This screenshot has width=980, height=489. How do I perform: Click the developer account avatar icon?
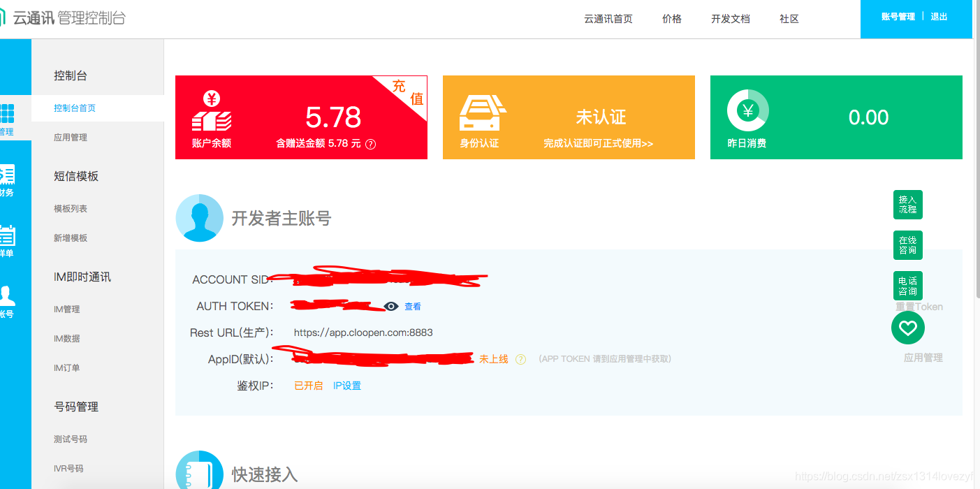click(200, 219)
